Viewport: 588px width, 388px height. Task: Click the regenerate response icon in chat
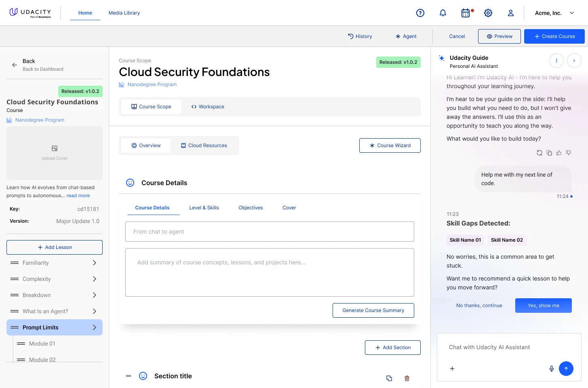pyautogui.click(x=540, y=153)
